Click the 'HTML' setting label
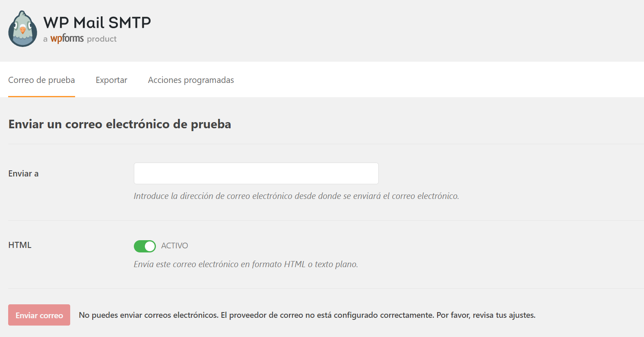 (20, 245)
